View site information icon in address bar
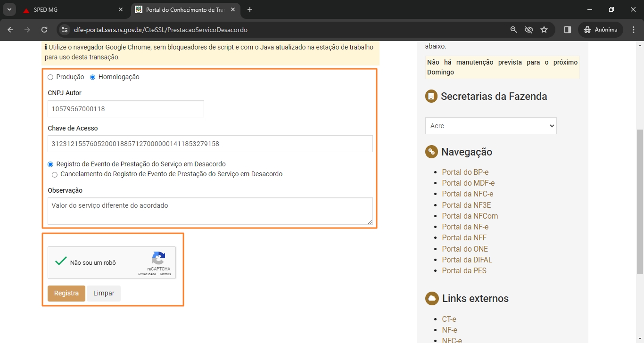Viewport: 644px width, 343px height. 65,30
